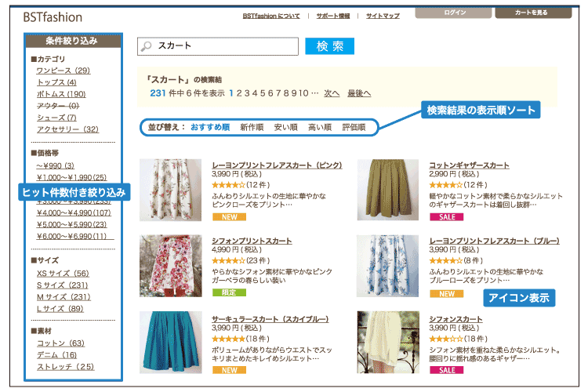588x392 pixels.
Task: Open コットンギャザースカート title link
Action: (x=469, y=165)
